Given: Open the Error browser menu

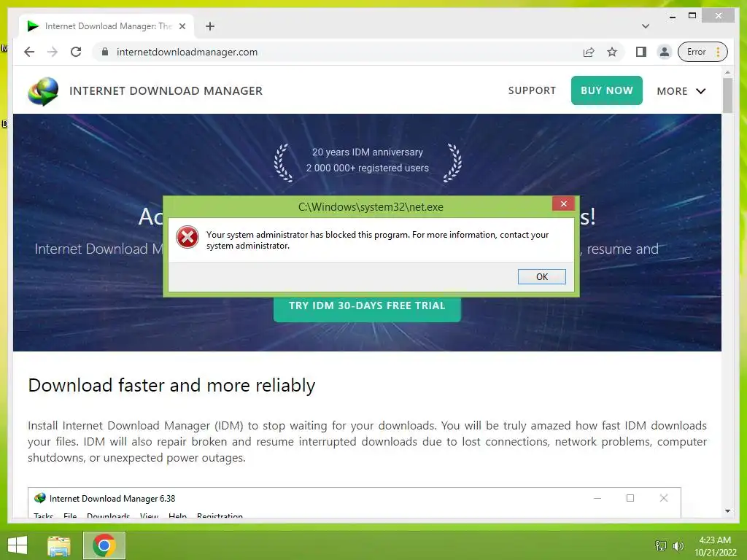Looking at the screenshot, I should pyautogui.click(x=703, y=52).
